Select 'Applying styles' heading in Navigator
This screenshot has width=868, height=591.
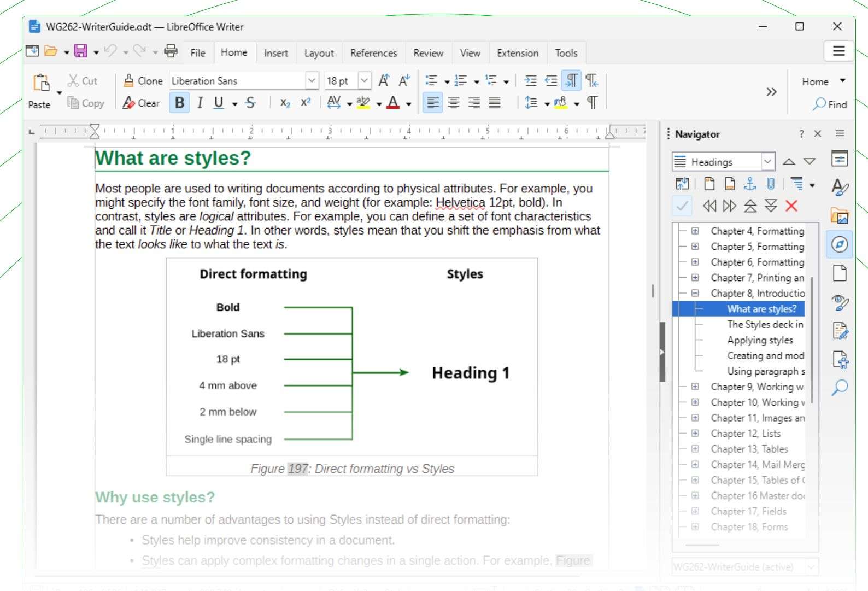coord(760,340)
